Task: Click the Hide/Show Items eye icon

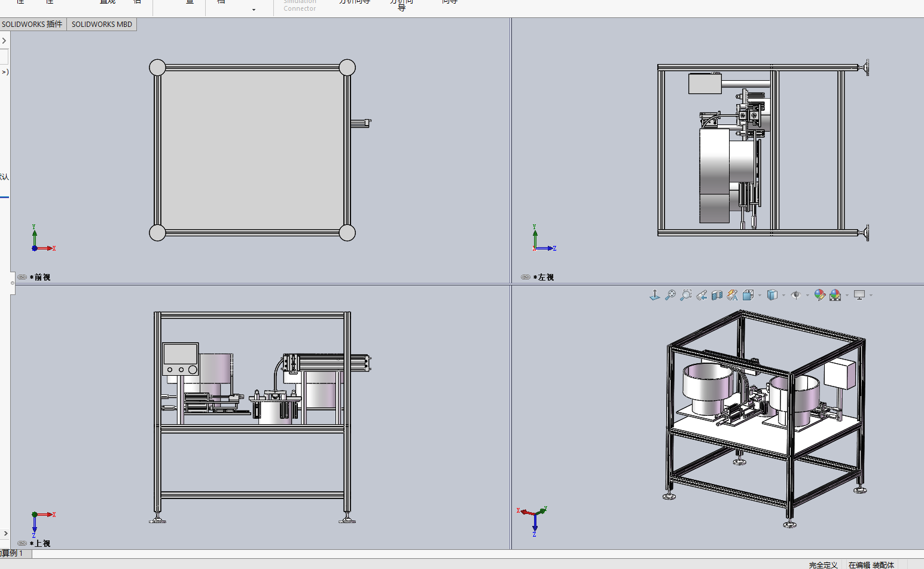Action: coord(795,295)
